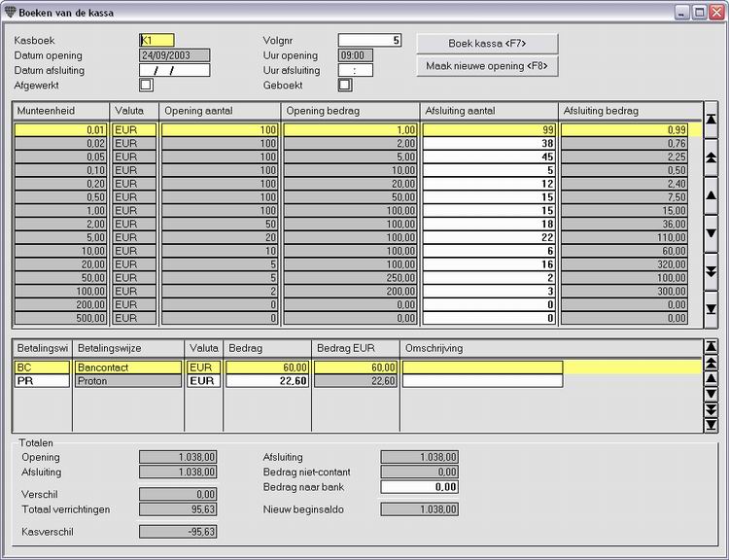The width and height of the screenshot is (729, 560).
Task: Click the application icon in title bar
Action: (x=11, y=13)
